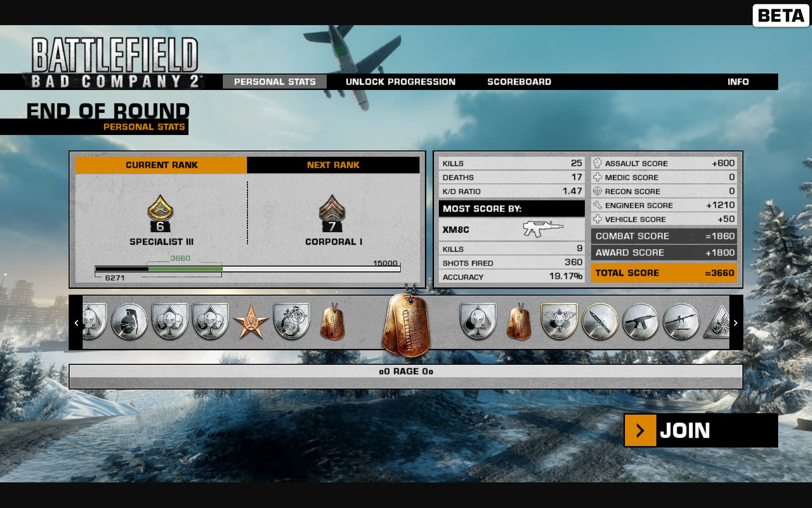This screenshot has width=812, height=508.
Task: Click the rank progress bar
Action: point(247,269)
